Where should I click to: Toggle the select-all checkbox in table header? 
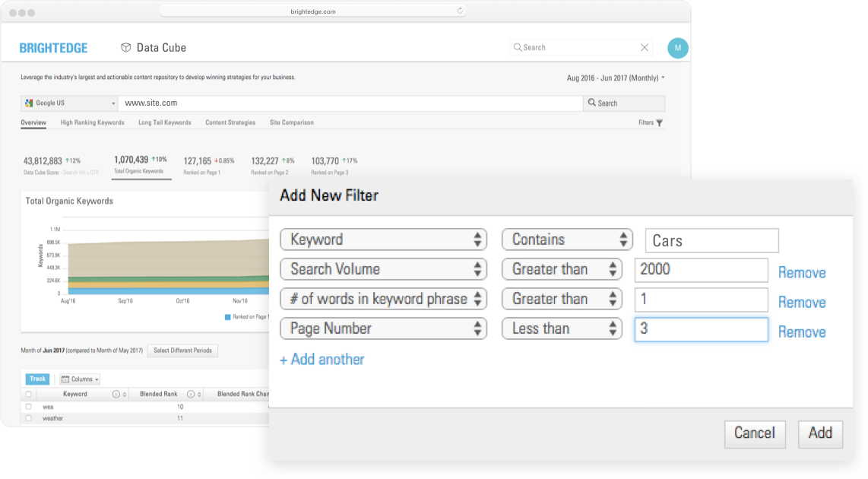[29, 394]
